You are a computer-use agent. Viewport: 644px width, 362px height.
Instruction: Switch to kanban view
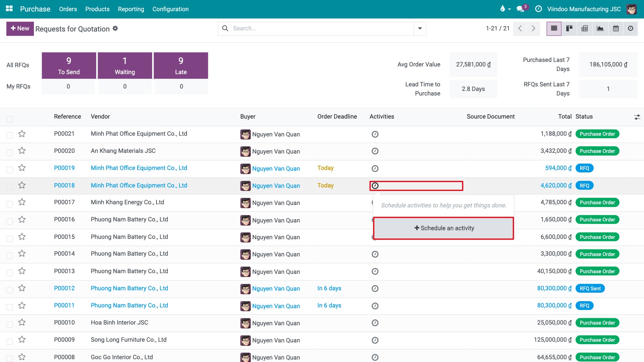pyautogui.click(x=569, y=29)
